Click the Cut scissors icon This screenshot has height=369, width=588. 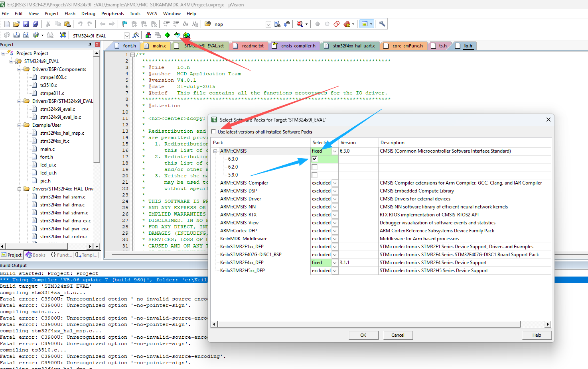(x=48, y=24)
